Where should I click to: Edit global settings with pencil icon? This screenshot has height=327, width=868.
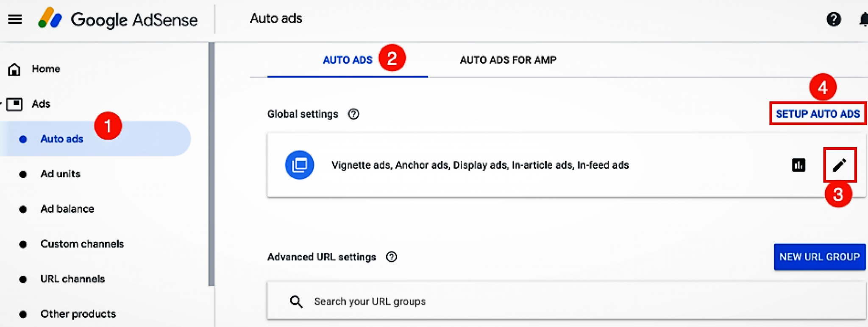coord(840,165)
